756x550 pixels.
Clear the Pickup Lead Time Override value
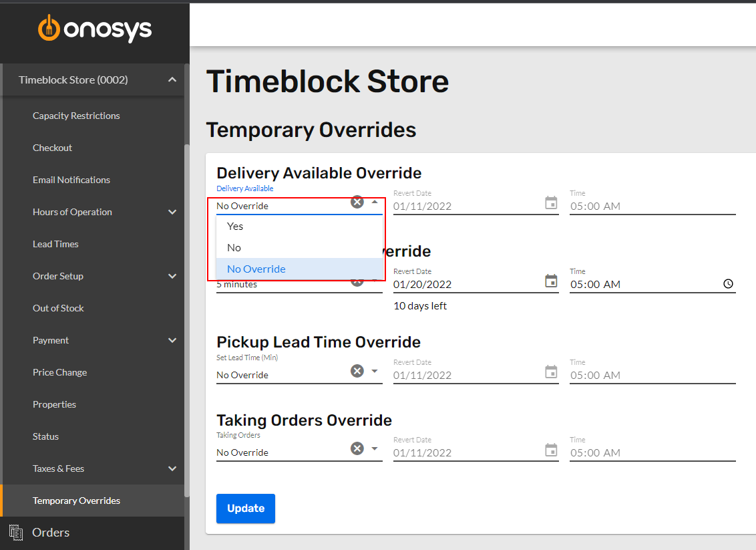[357, 370]
